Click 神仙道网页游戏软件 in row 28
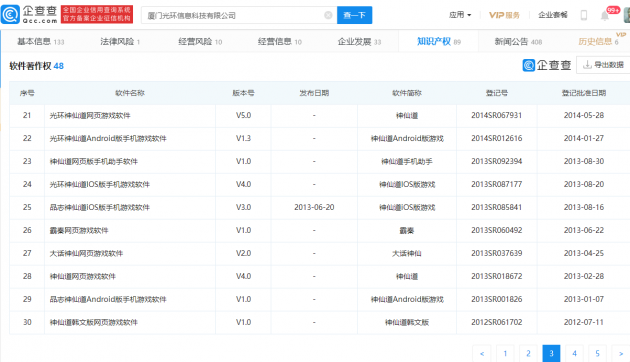This screenshot has height=362, width=630. coord(83,276)
